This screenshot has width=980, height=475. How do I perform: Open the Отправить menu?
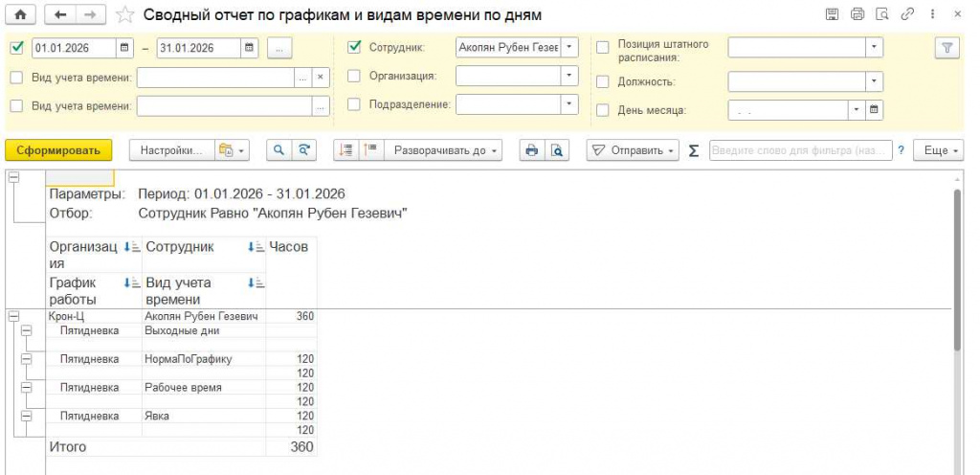pos(633,150)
